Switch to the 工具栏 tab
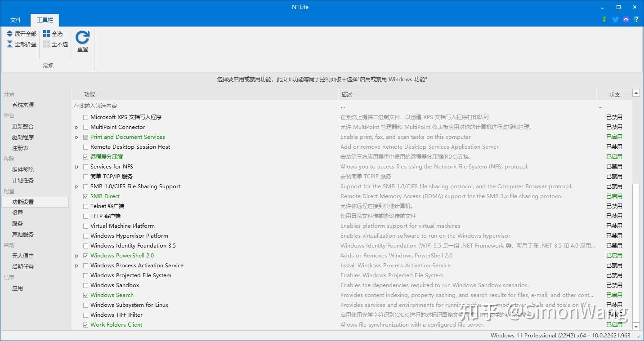Viewport: 644px width, 341px height. click(x=44, y=20)
